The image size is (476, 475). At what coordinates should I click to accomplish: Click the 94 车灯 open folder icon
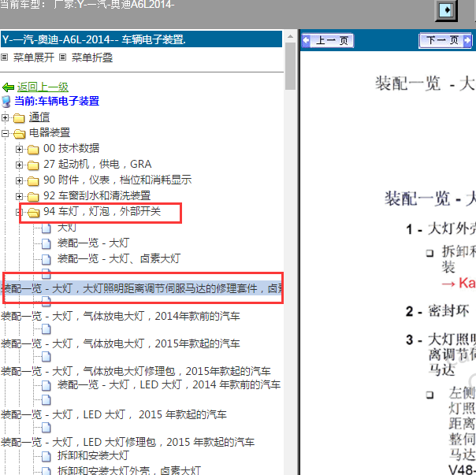point(33,213)
